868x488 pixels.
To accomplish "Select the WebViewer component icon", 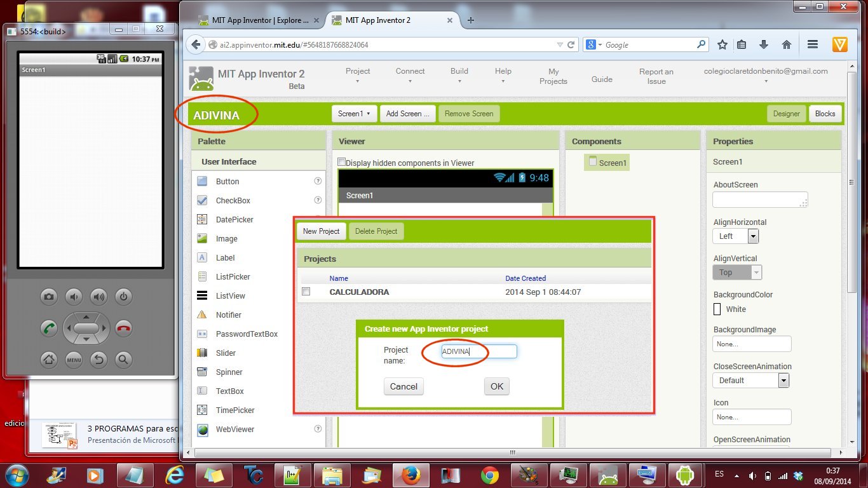I will (x=202, y=430).
